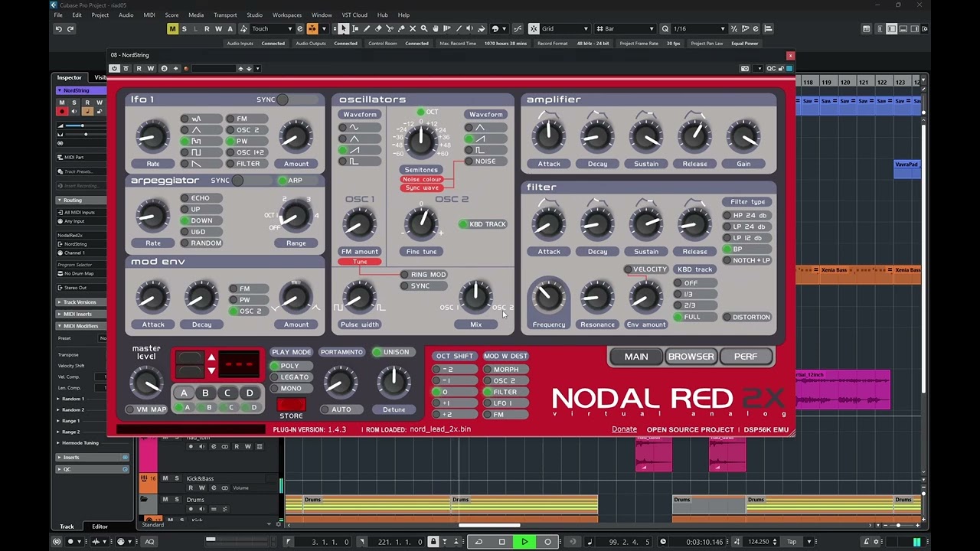Screen dimensions: 980x551
Task: Enable the RING MOD option
Action: click(423, 275)
